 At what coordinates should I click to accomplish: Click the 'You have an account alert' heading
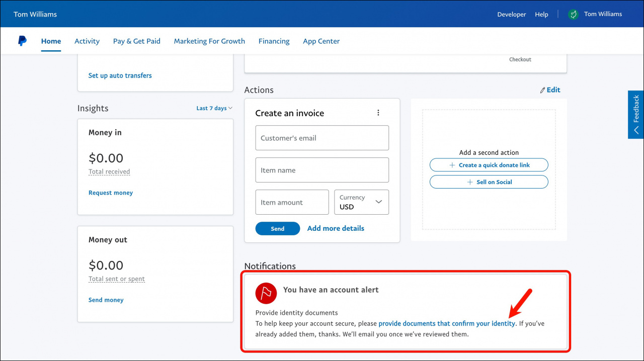coord(331,290)
